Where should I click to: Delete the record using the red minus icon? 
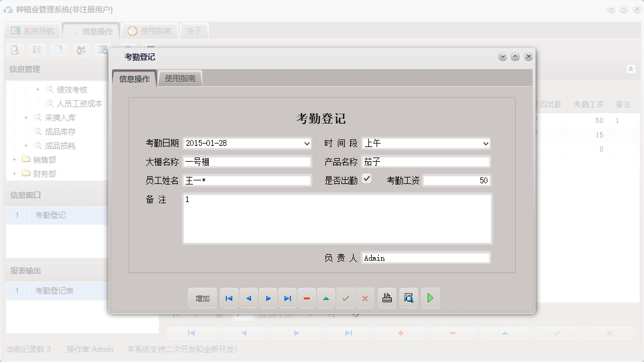pos(307,298)
